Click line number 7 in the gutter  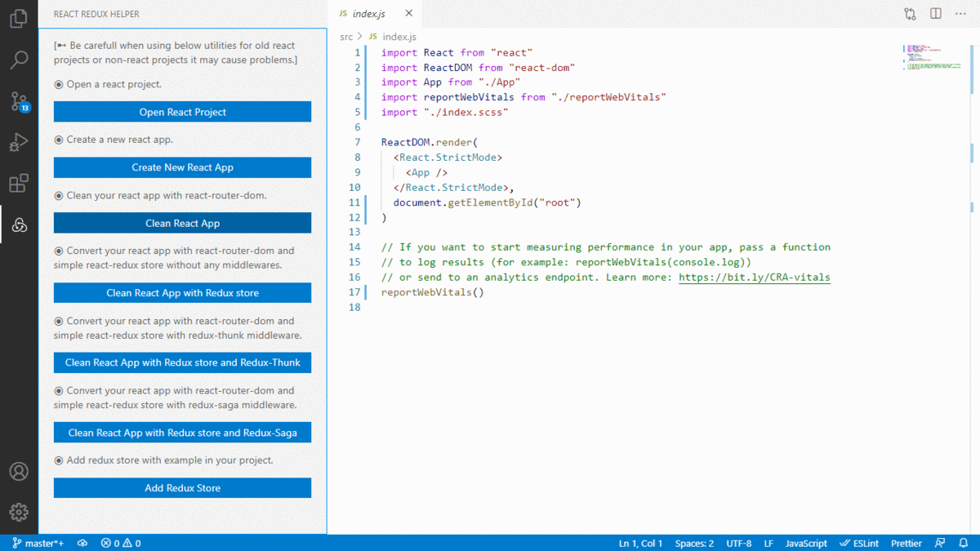click(357, 142)
